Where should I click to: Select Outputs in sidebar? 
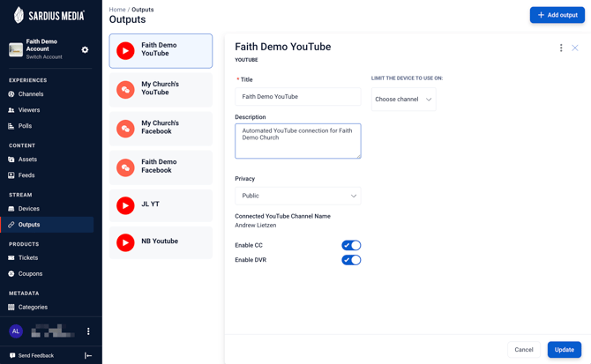(x=47, y=225)
